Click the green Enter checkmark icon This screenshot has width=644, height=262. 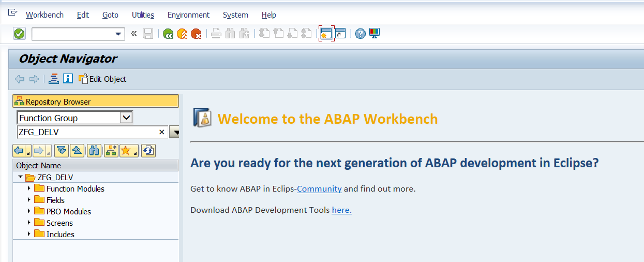pos(19,34)
